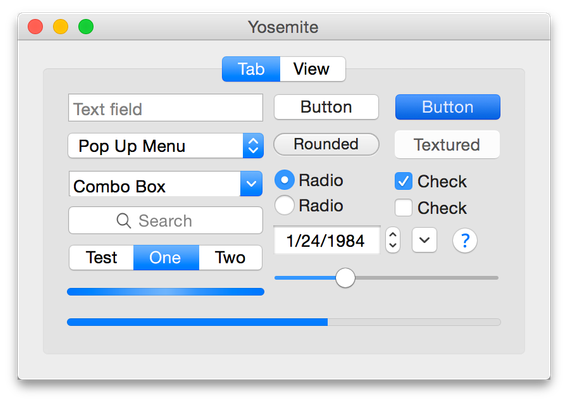Click the blue default Button
Viewport: 568px width, 405px height.
pyautogui.click(x=448, y=107)
